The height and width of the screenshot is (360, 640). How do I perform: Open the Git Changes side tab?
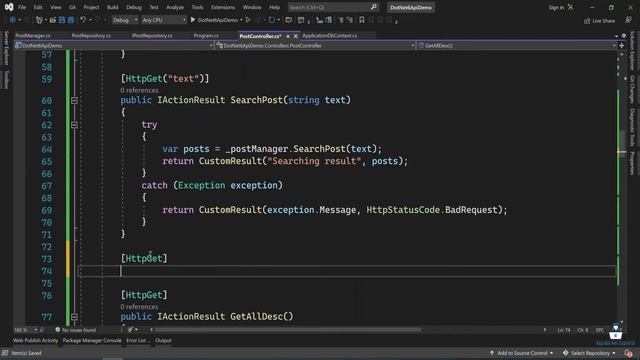tap(632, 89)
